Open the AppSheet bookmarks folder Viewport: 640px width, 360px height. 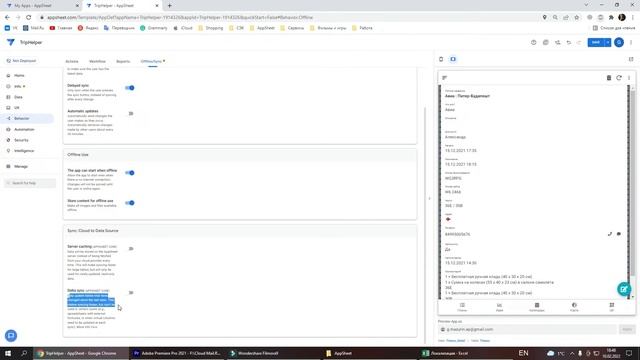(x=262, y=28)
